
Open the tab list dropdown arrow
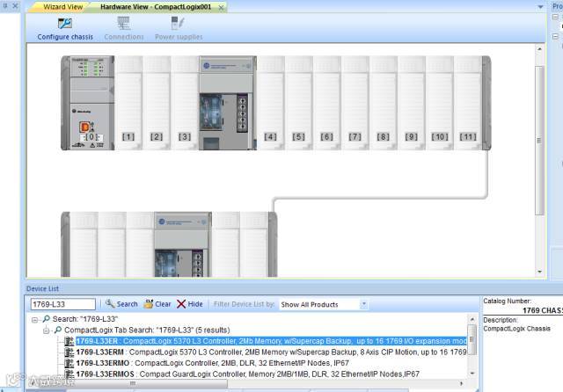click(540, 7)
